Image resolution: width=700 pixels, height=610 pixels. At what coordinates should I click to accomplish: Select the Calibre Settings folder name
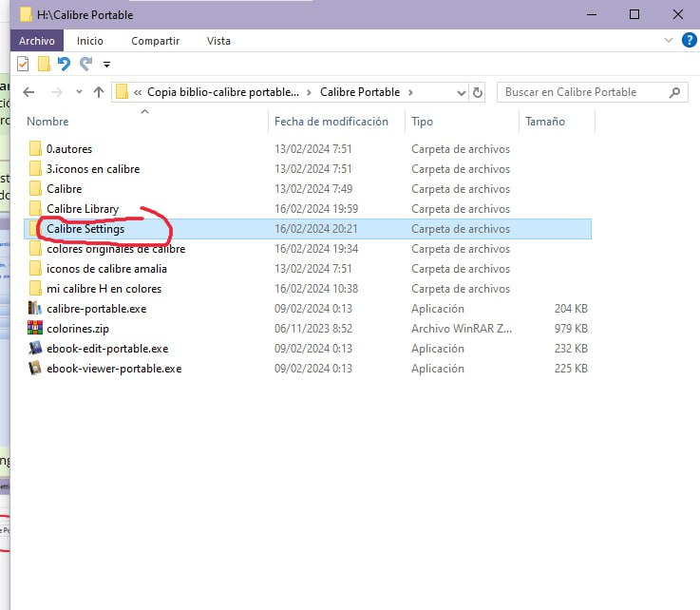pyautogui.click(x=85, y=229)
